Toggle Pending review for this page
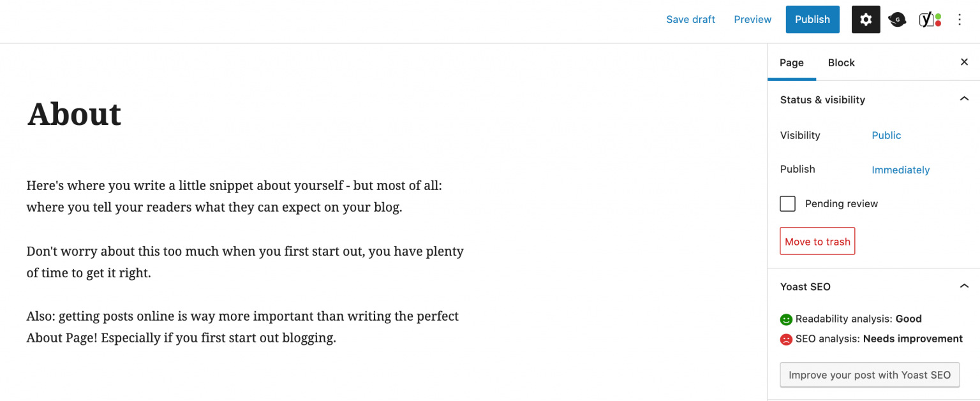The image size is (980, 401). pos(787,203)
